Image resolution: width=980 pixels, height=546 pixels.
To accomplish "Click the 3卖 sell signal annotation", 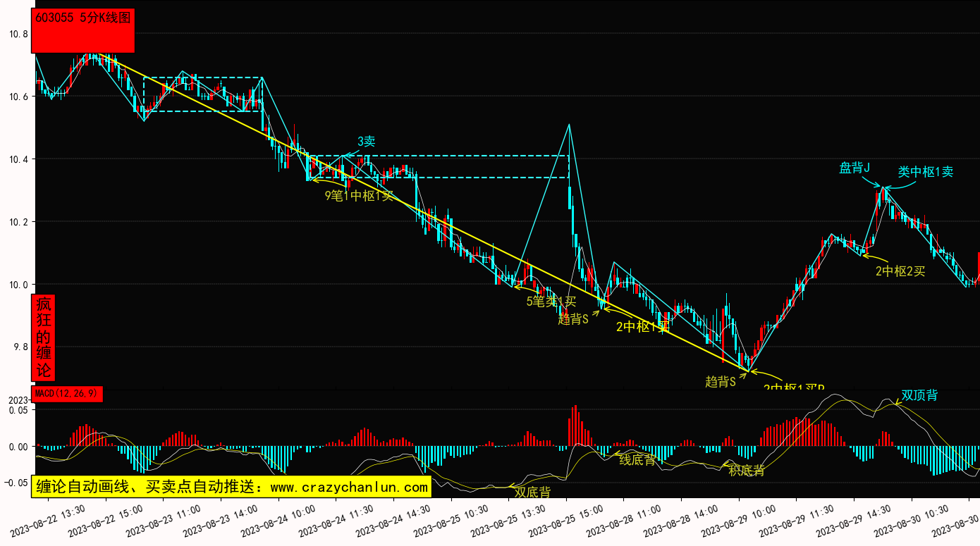I will point(366,142).
